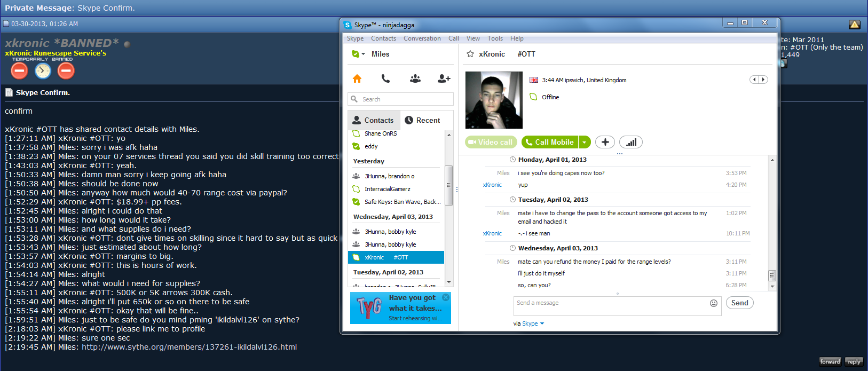Open the Contacts menu in menu bar
868x371 pixels.
point(383,38)
